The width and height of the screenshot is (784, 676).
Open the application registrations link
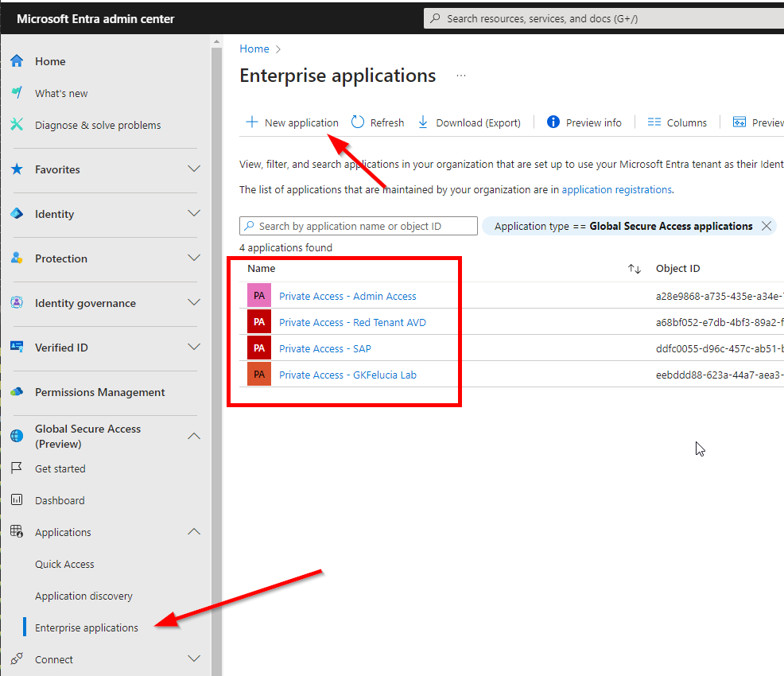pyautogui.click(x=616, y=189)
